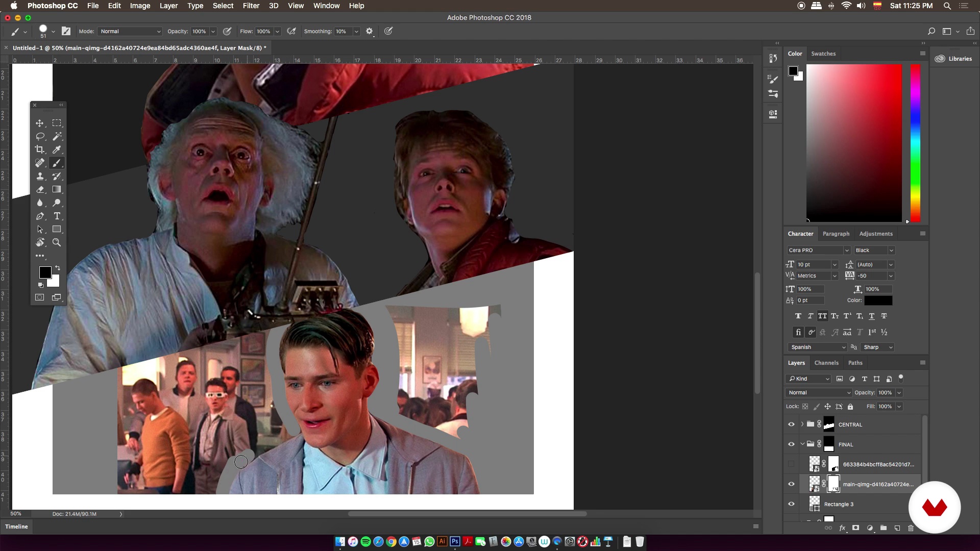Viewport: 980px width, 551px height.
Task: Select the Crop tool
Action: (40, 149)
